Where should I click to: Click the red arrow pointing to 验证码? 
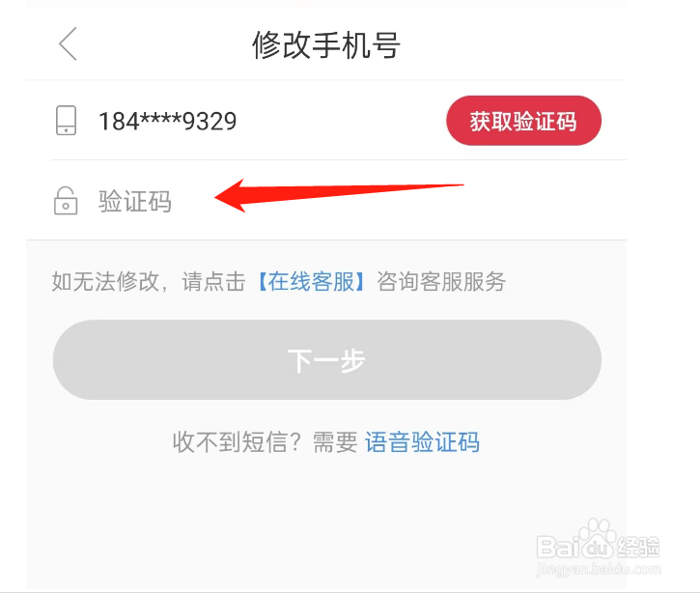pos(339,195)
